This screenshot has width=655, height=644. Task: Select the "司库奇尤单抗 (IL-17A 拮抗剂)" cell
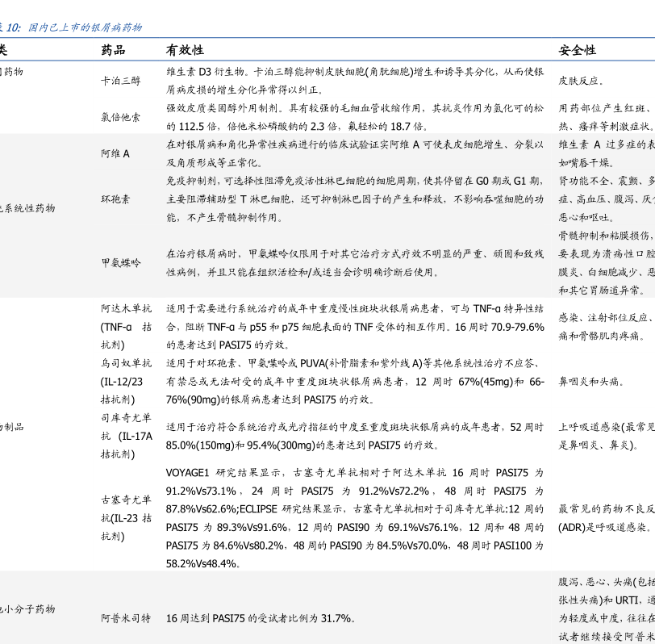click(x=126, y=436)
